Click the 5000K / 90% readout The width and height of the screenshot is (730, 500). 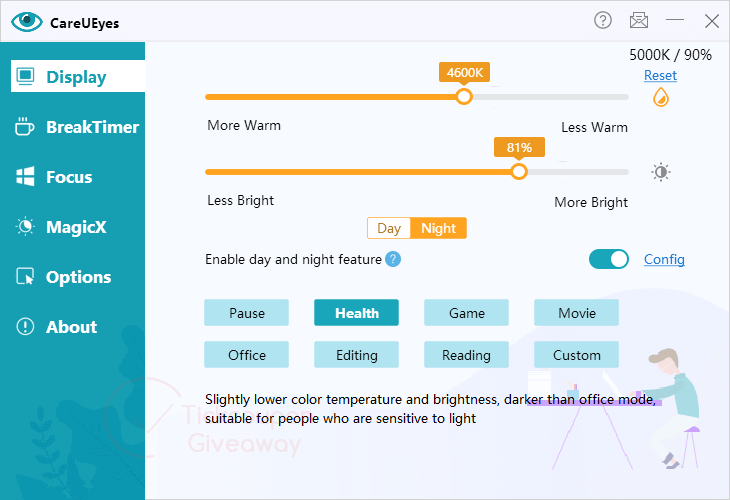click(x=670, y=55)
